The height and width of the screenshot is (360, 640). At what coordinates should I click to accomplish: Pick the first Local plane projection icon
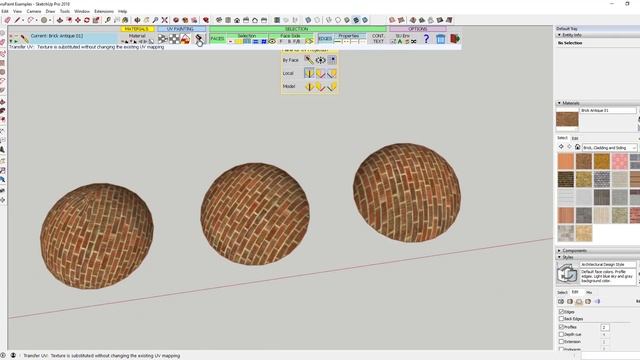click(309, 73)
